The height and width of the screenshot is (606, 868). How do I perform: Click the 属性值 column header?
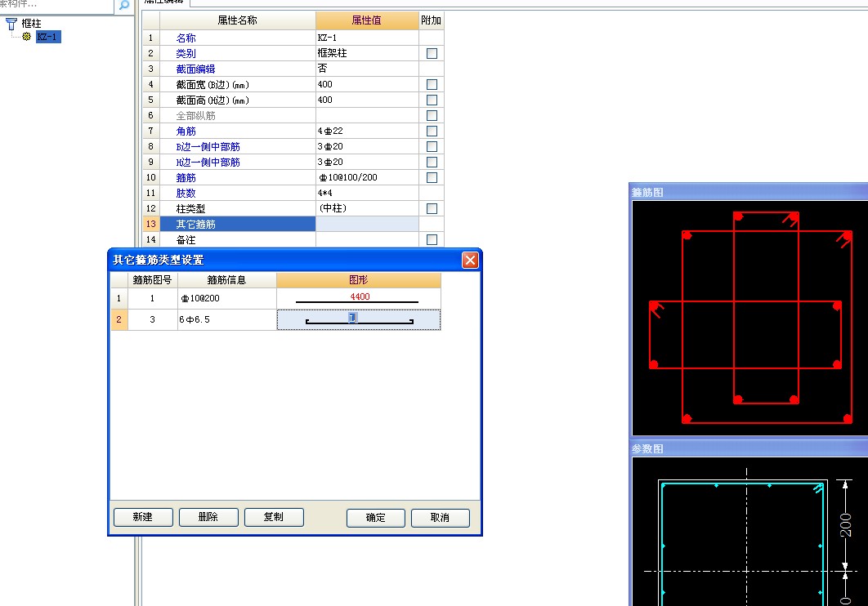pyautogui.click(x=366, y=20)
